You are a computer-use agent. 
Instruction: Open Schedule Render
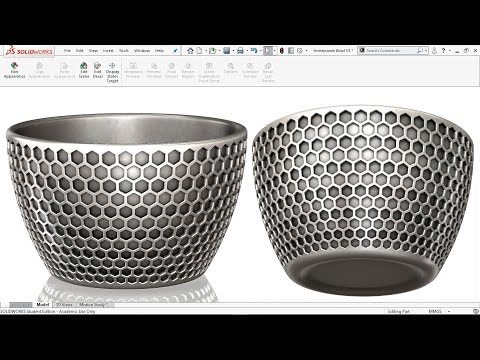click(250, 70)
